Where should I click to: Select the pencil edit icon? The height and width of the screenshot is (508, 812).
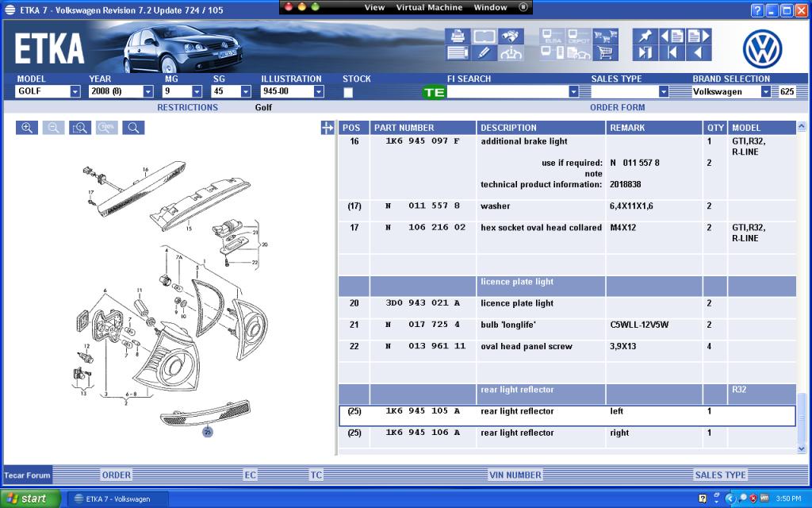click(x=485, y=52)
